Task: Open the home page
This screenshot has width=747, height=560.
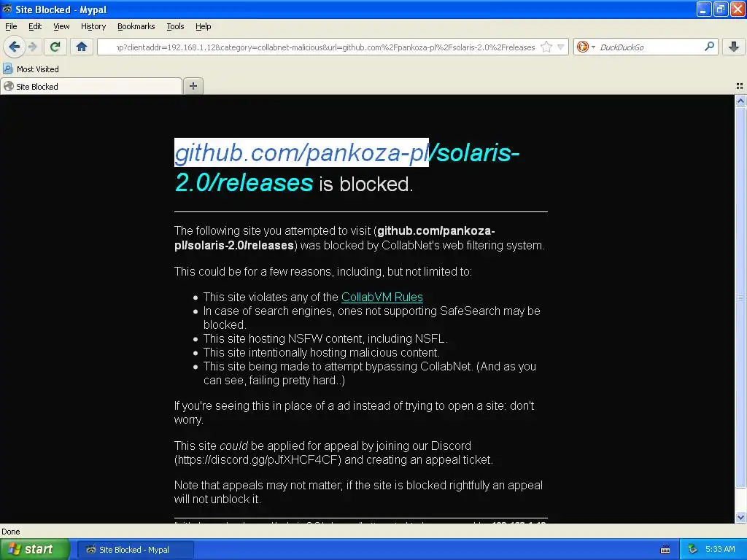Action: [x=82, y=47]
